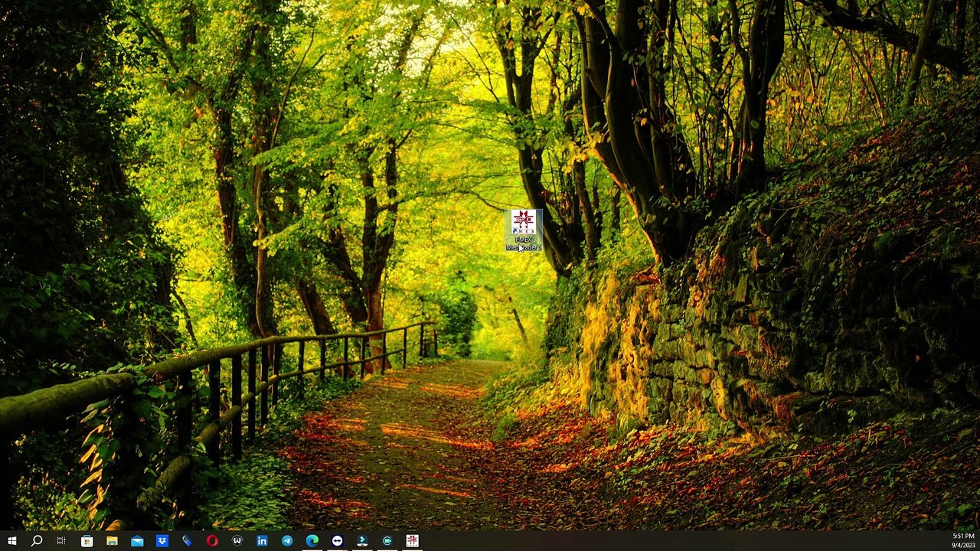Screen dimensions: 980x551
Task: Open the phone app icon in taskbar
Action: coord(187,541)
